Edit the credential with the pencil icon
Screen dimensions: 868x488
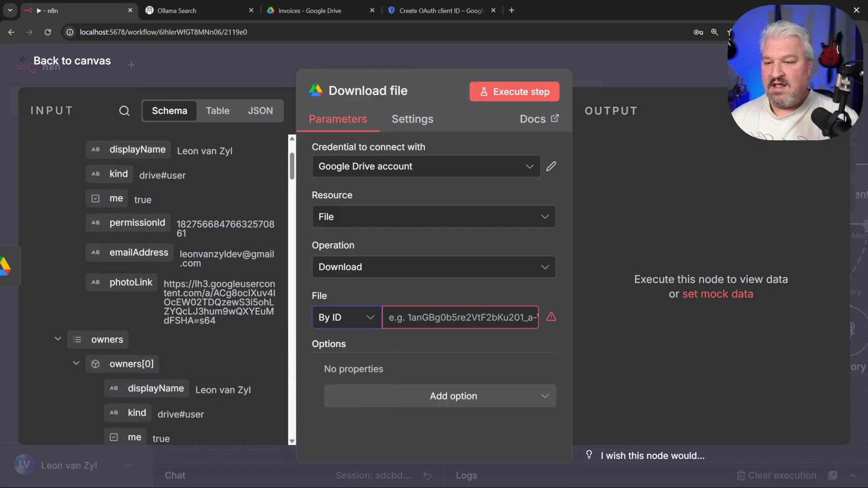[551, 166]
